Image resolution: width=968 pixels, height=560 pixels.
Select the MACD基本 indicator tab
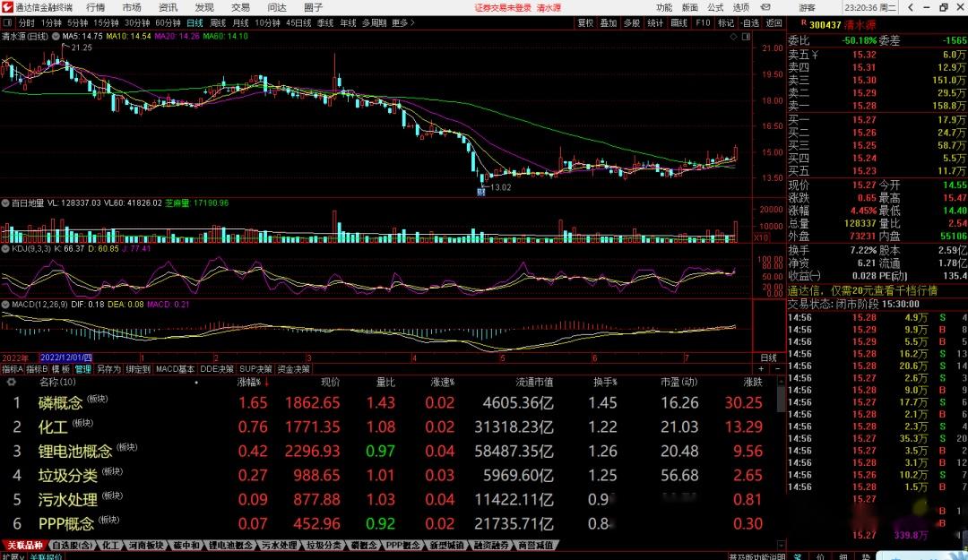point(175,369)
